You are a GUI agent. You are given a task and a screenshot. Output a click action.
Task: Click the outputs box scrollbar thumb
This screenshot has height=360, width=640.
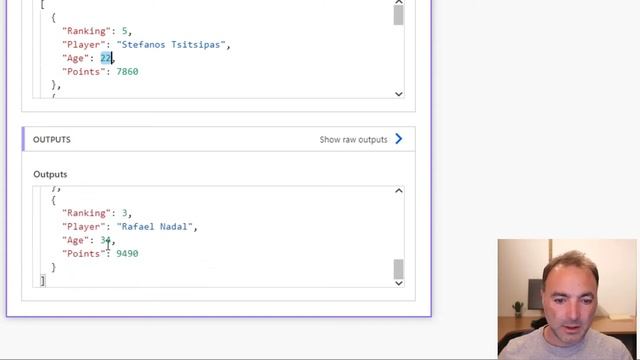coord(398,269)
